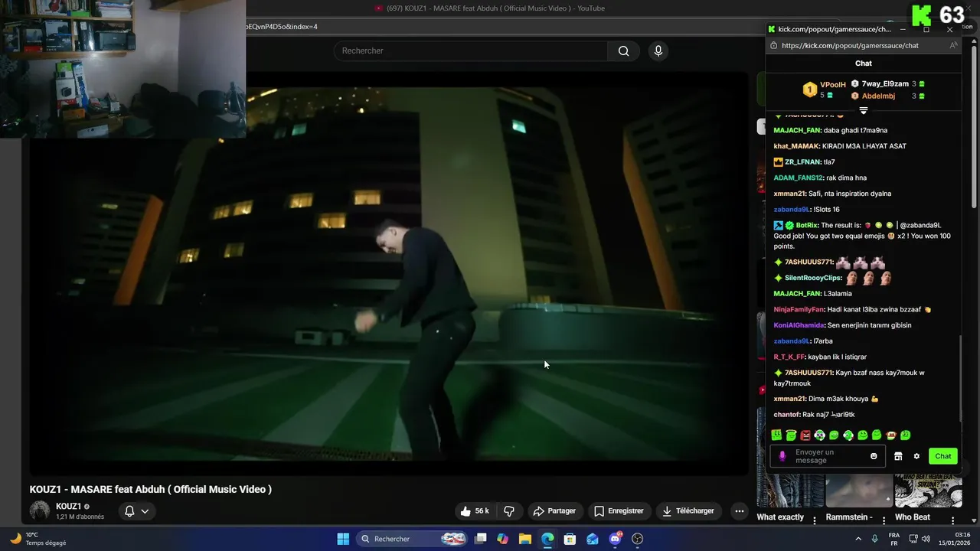Open Copilot from the taskbar
The height and width of the screenshot is (551, 980).
[502, 539]
